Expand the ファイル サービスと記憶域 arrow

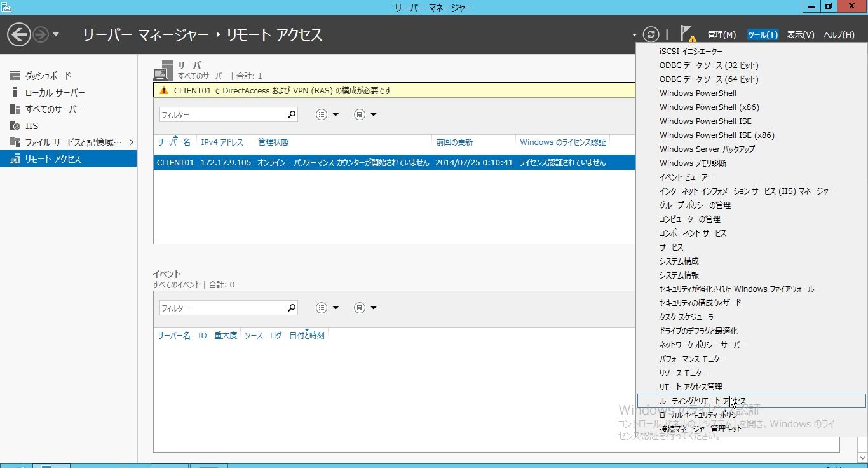pyautogui.click(x=132, y=142)
